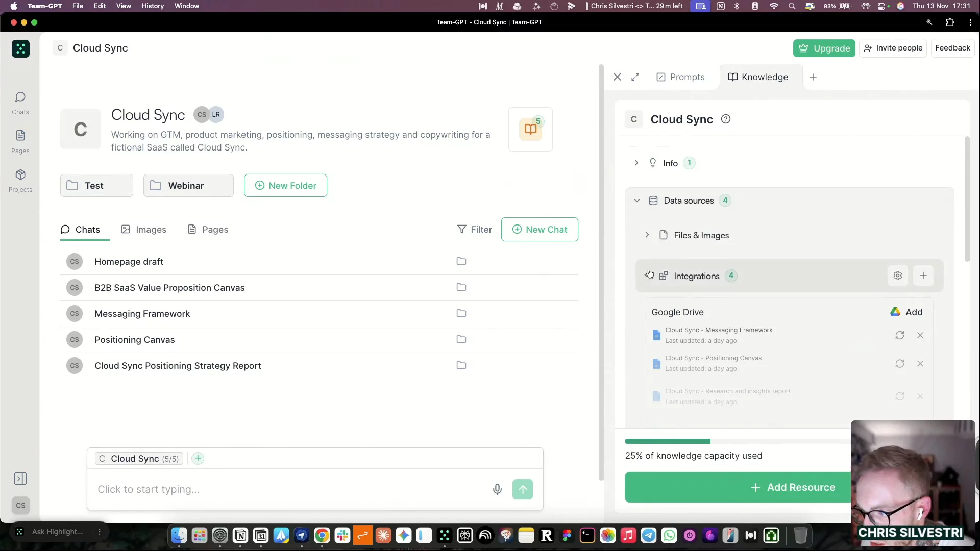
Task: Open the History menu in menu bar
Action: point(153,6)
